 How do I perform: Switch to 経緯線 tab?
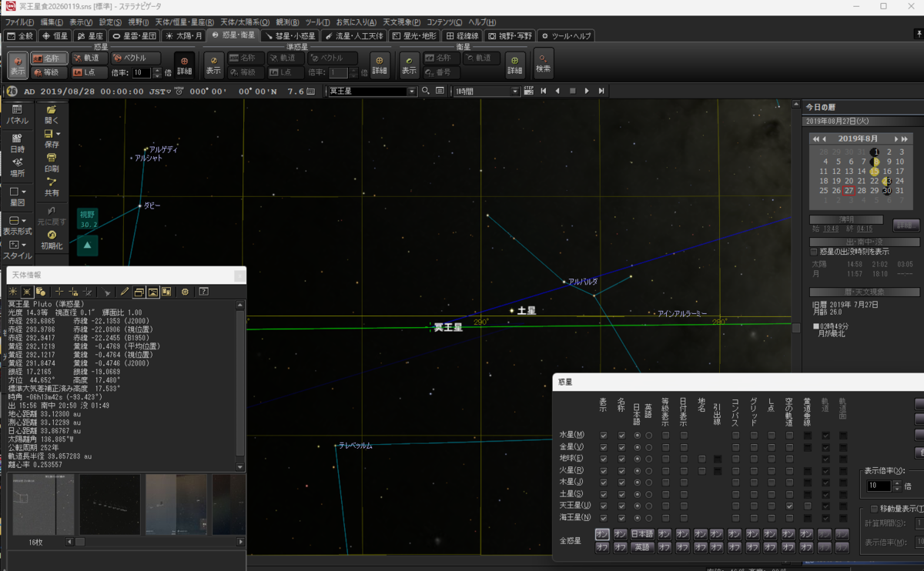click(x=463, y=35)
